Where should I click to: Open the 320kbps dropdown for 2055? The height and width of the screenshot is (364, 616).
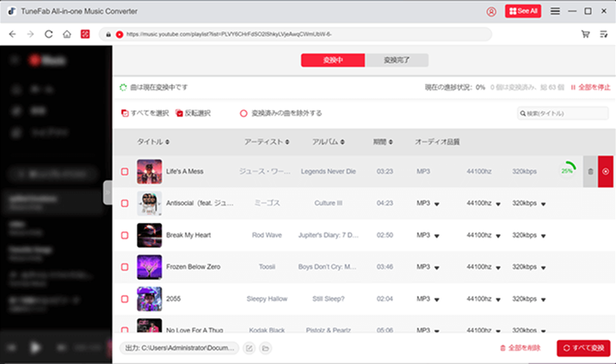click(543, 299)
